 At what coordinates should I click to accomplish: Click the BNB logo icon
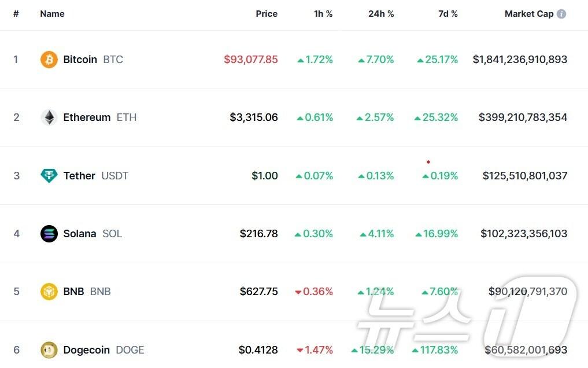pyautogui.click(x=49, y=292)
